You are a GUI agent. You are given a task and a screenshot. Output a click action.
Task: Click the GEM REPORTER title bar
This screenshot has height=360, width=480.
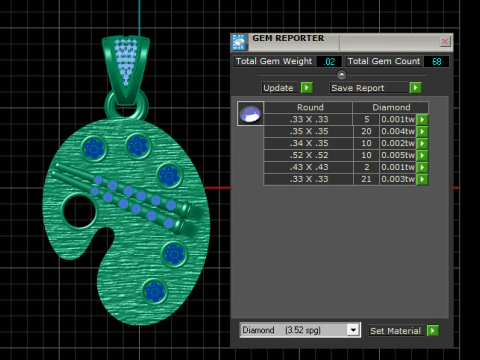[x=342, y=42]
